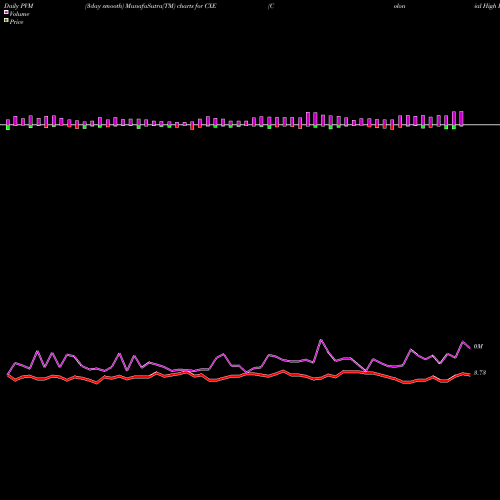
Task: Click the '0M' volume line end label
Action: [x=478, y=347]
